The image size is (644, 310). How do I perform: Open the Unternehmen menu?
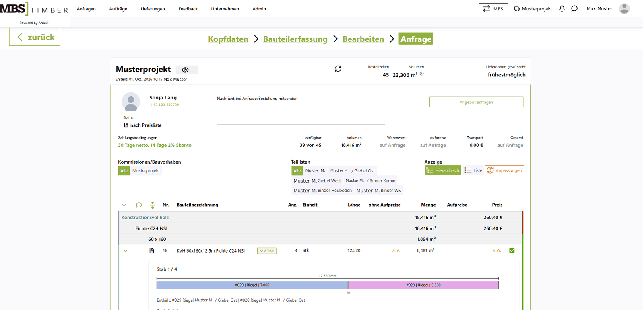(x=225, y=9)
